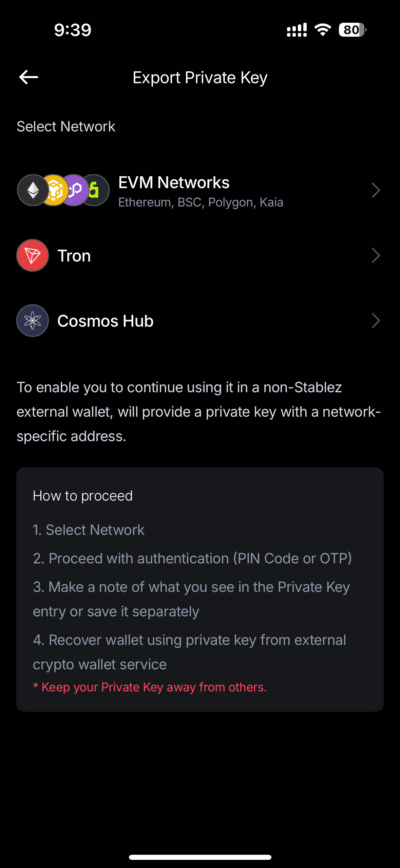
Task: Open Tron via its right chevron
Action: coord(376,255)
